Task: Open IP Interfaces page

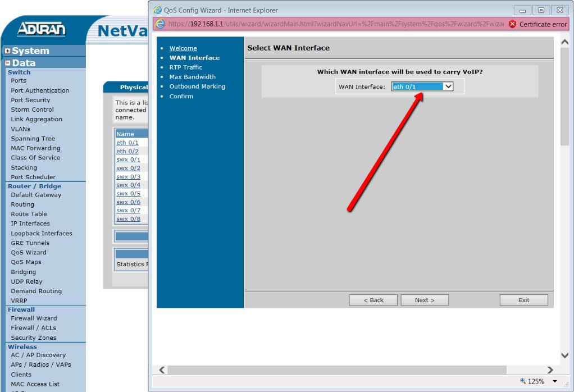Action: tap(30, 224)
